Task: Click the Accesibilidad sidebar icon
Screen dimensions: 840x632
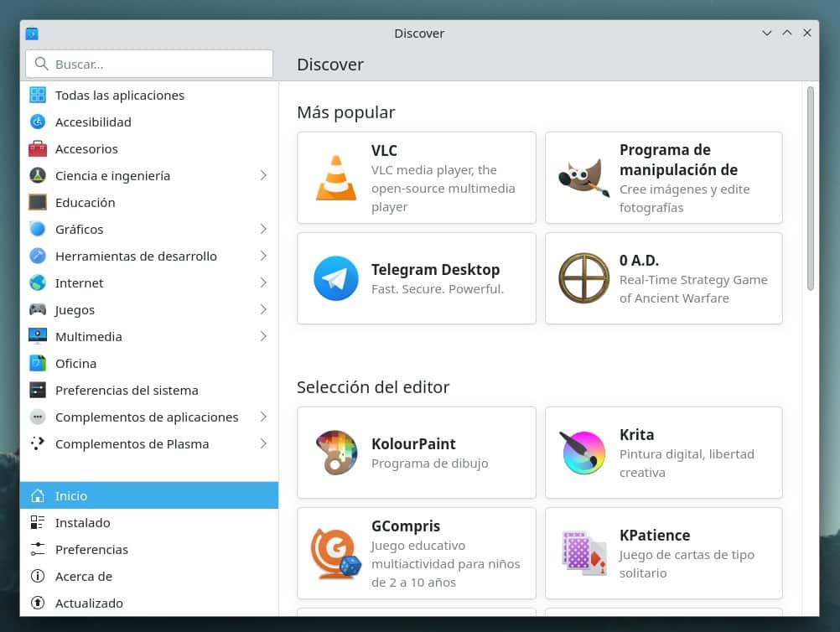Action: [x=37, y=122]
